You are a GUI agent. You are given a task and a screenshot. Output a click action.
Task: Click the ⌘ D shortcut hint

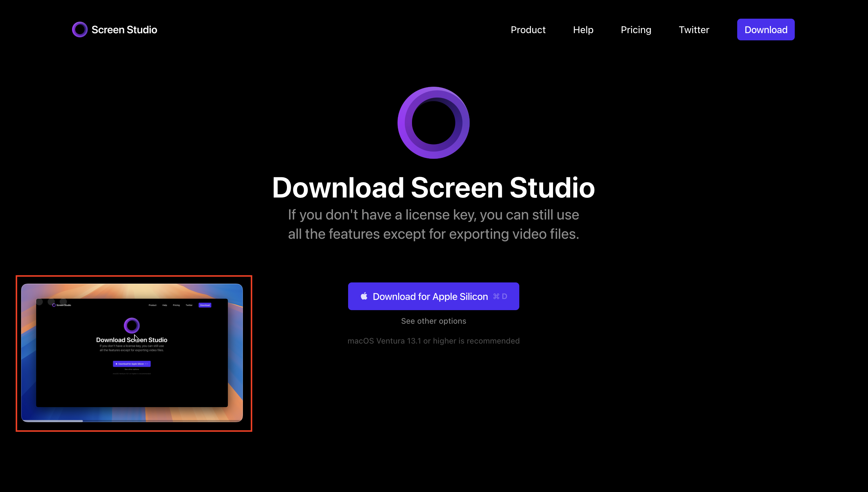(x=500, y=296)
